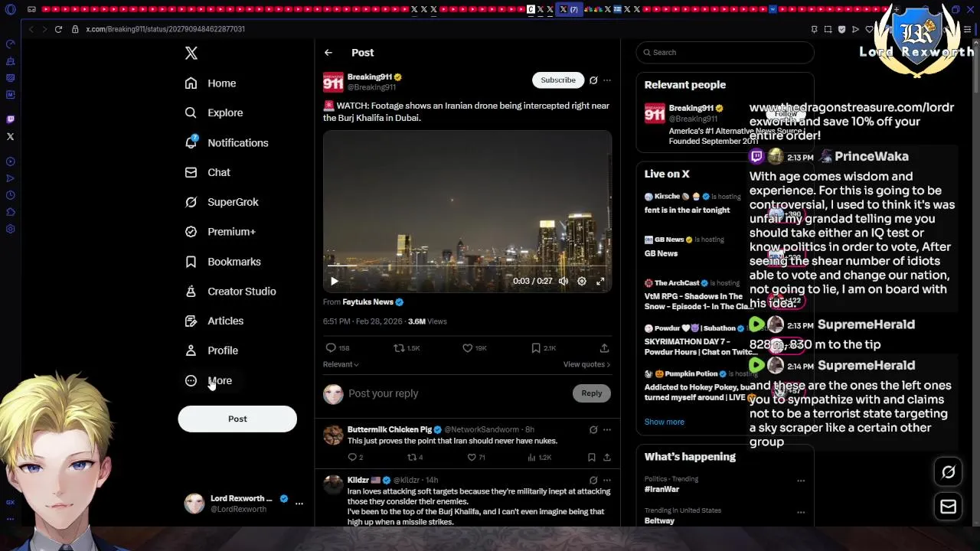Click the Reply button

coord(591,393)
